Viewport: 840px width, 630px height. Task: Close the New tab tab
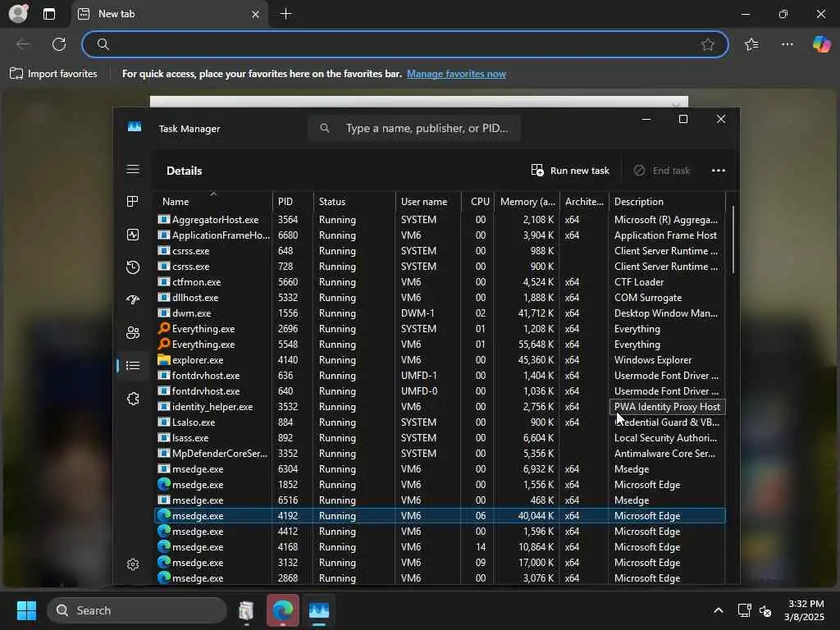[x=256, y=15]
